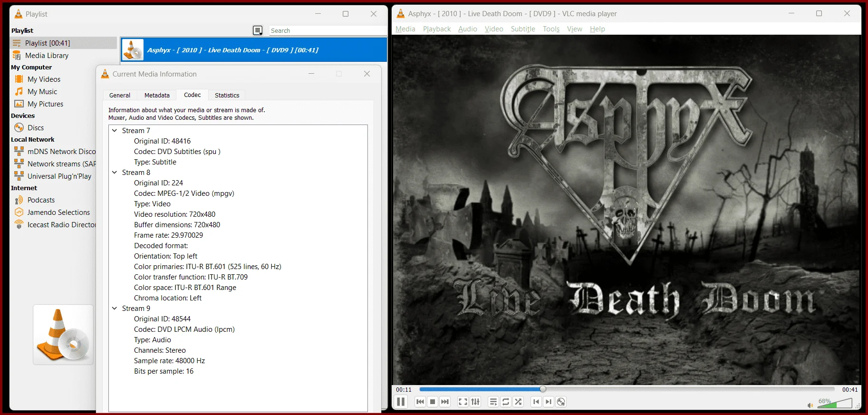Skip to next media in playlist
The width and height of the screenshot is (868, 415).
pos(445,402)
